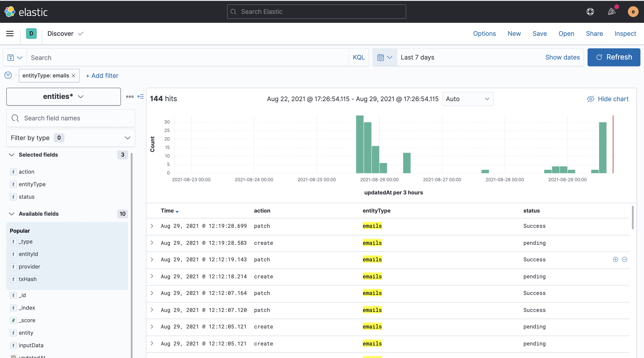Screen dimensions: 644x358
Task: Click the Last 7 days time range
Action: (x=417, y=58)
